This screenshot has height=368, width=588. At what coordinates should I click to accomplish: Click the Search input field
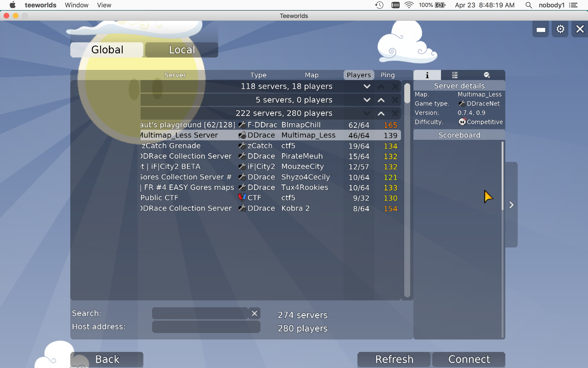200,313
